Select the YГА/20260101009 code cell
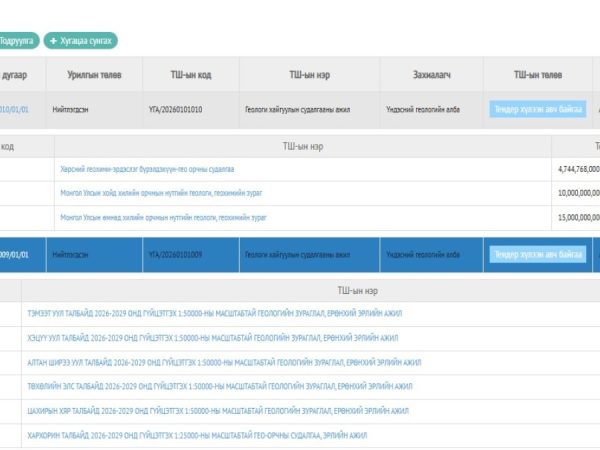The image size is (600, 450). coord(175,254)
